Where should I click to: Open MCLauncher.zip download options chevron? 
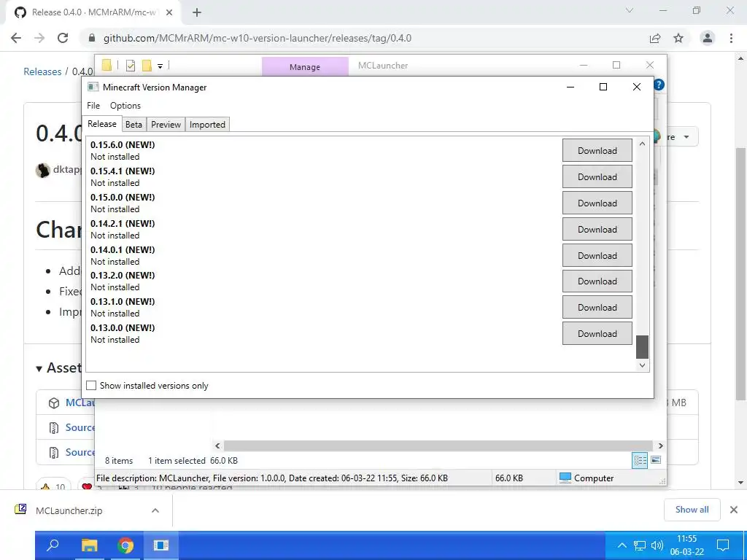tap(155, 510)
